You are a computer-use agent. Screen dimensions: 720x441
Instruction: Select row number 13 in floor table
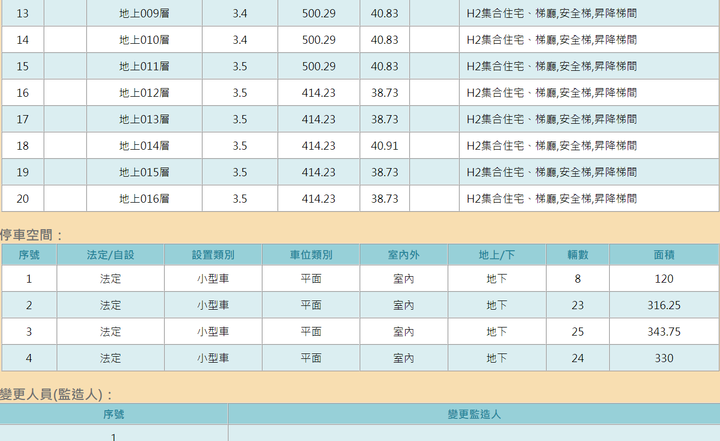point(22,13)
